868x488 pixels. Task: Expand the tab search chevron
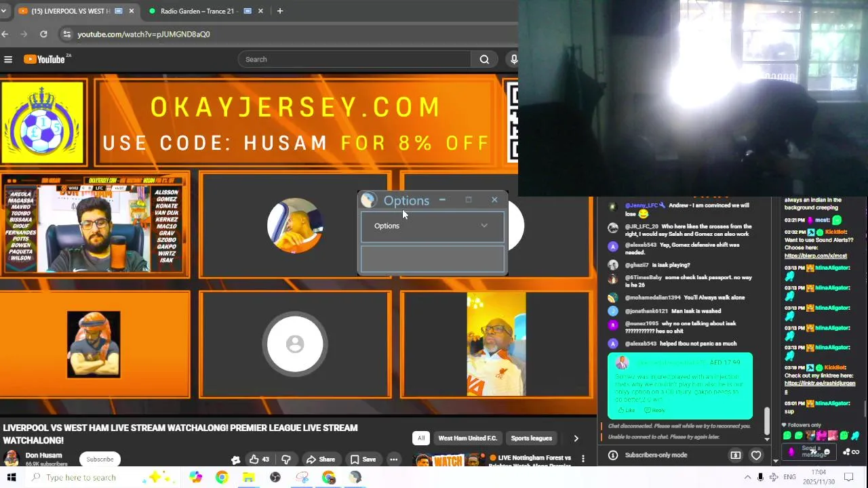click(x=3, y=11)
